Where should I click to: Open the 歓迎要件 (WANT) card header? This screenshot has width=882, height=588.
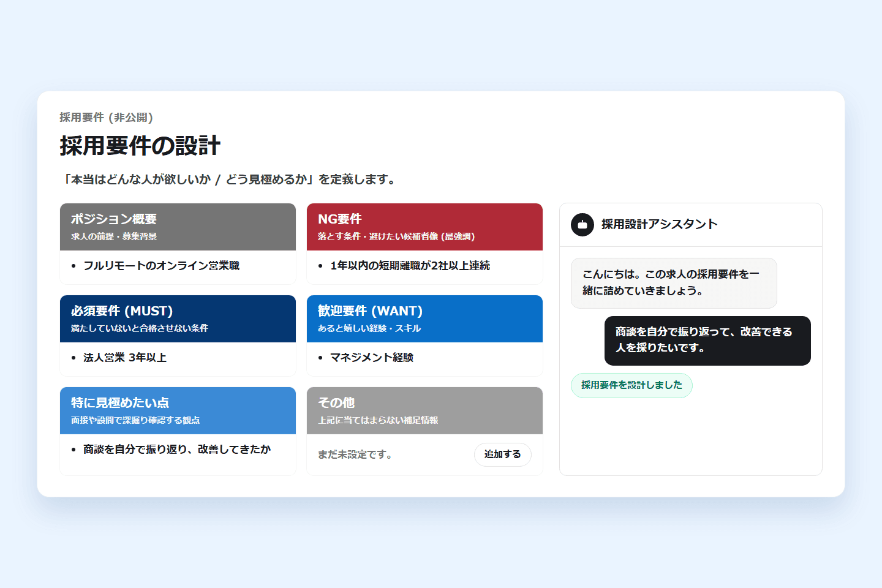424,319
